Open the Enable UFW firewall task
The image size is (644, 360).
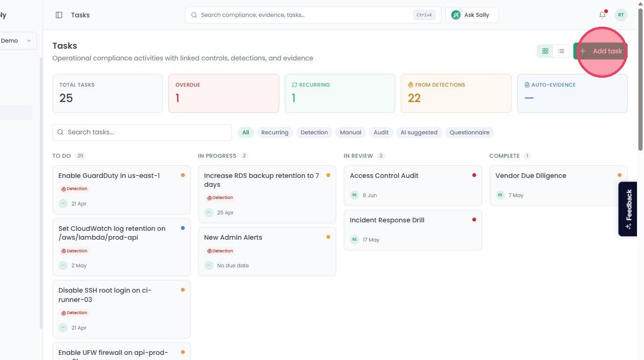pyautogui.click(x=122, y=351)
